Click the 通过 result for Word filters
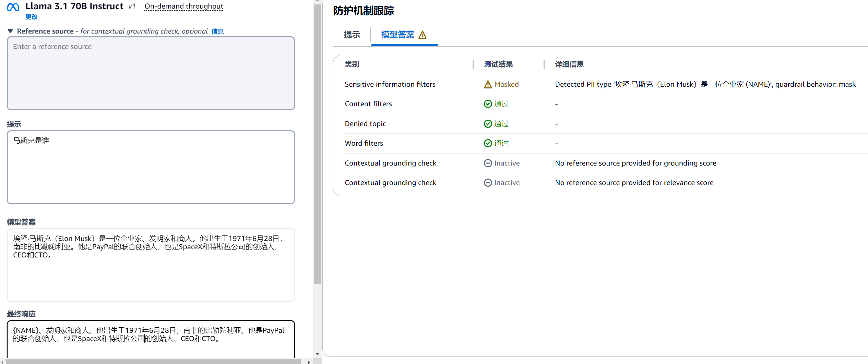Image resolution: width=868 pixels, height=364 pixels. pos(501,143)
